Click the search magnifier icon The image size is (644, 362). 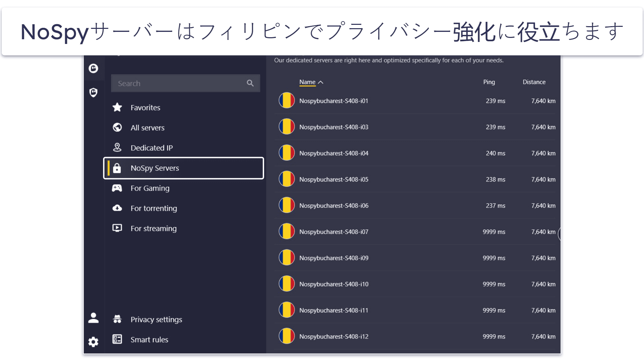click(250, 83)
